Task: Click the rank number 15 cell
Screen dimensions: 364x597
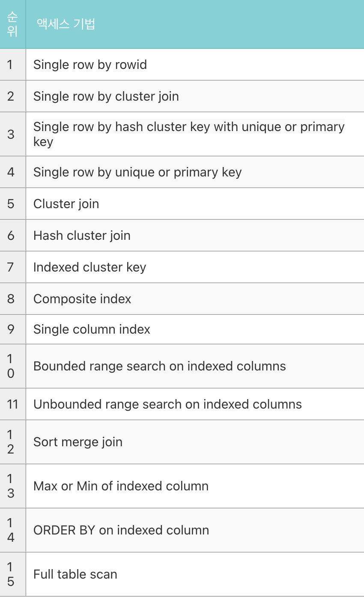Action: [x=13, y=574]
